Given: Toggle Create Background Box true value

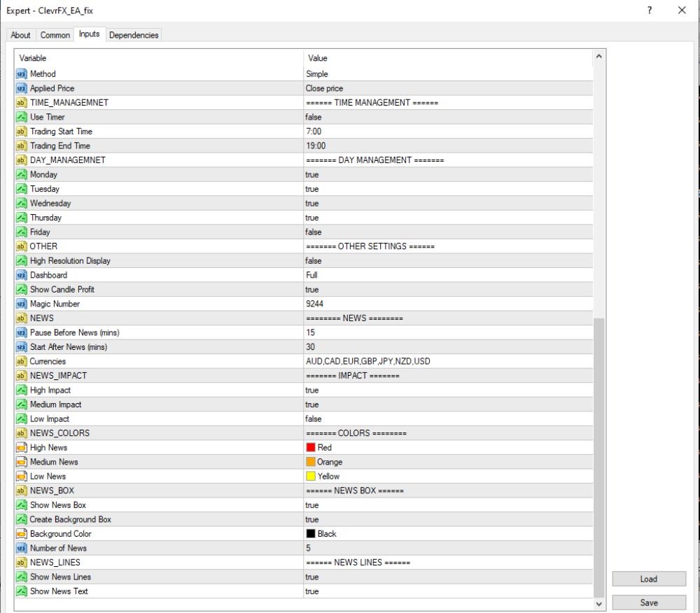Looking at the screenshot, I should tap(448, 519).
